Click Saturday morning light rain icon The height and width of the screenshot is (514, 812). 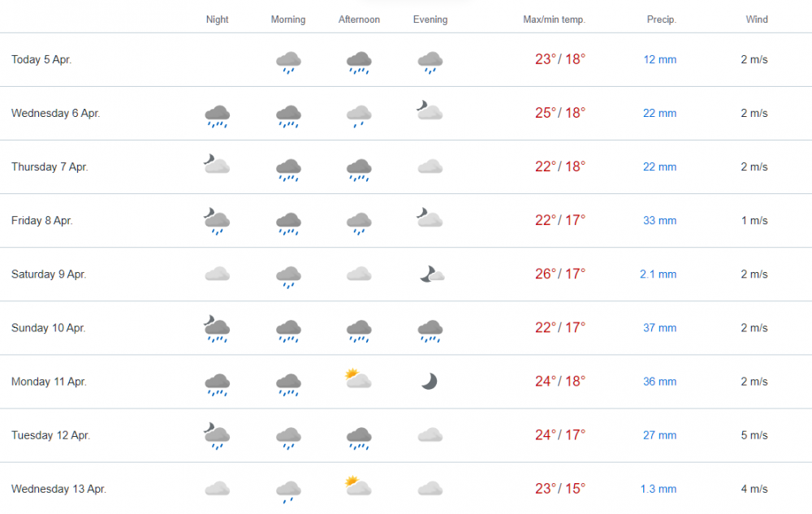coord(288,277)
